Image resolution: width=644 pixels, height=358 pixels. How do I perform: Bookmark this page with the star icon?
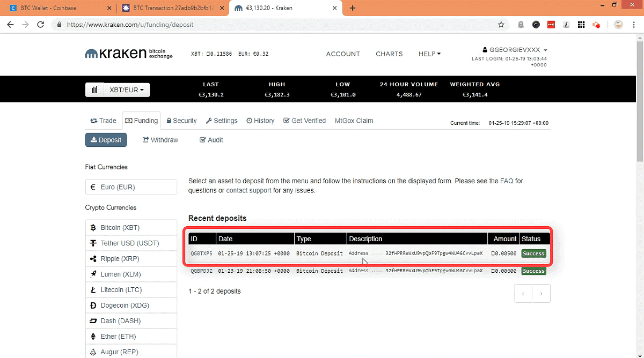[501, 25]
